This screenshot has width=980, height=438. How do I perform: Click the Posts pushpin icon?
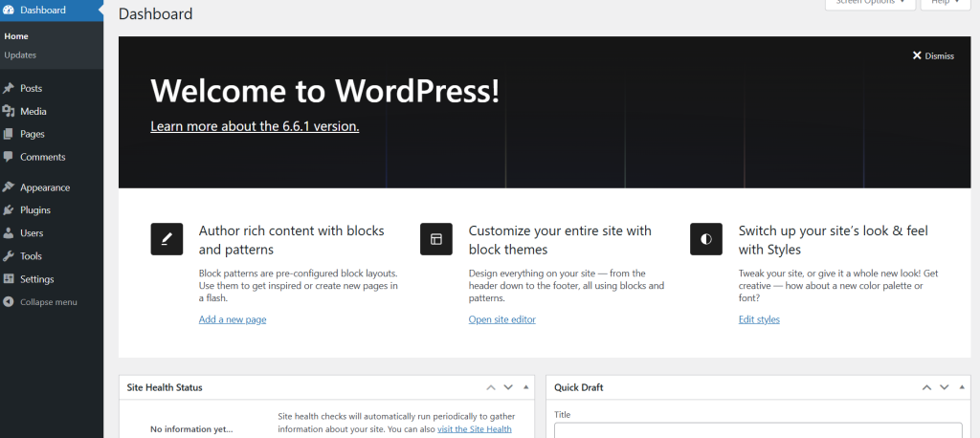tap(8, 89)
